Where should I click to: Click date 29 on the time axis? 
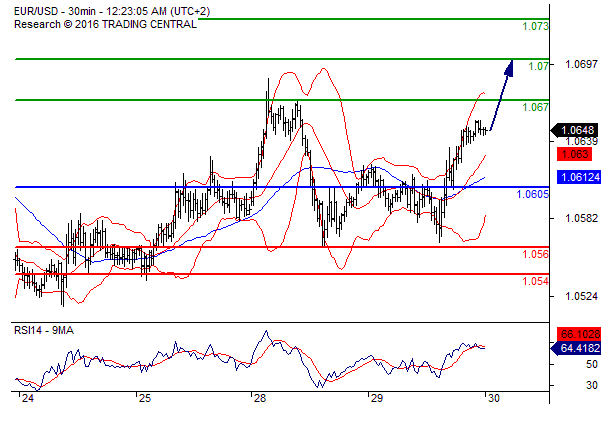[x=376, y=398]
